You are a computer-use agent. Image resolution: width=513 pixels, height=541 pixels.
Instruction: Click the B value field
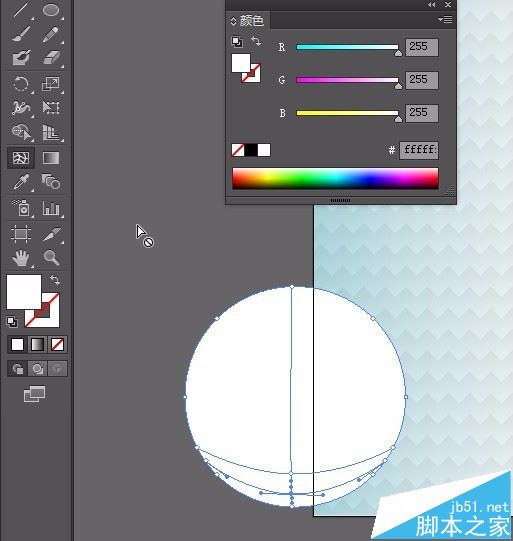coord(422,113)
